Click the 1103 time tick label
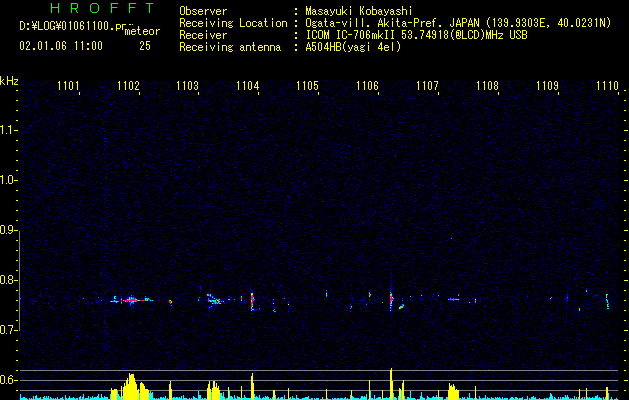629x400 pixels. (x=188, y=86)
